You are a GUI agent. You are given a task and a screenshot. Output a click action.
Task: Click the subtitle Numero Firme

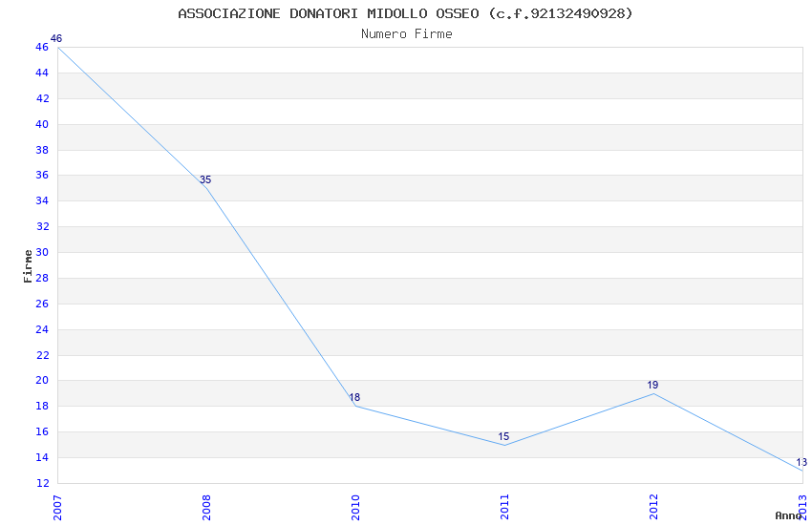coord(407,34)
